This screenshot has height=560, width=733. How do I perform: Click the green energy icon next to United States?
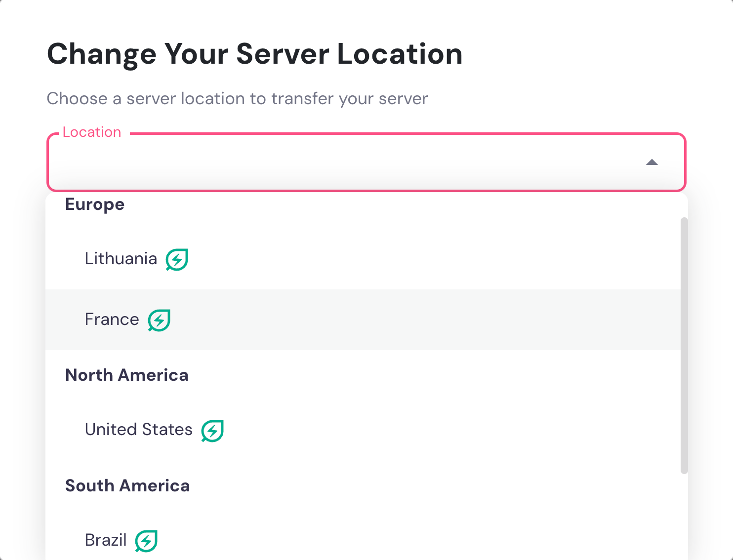pyautogui.click(x=212, y=430)
